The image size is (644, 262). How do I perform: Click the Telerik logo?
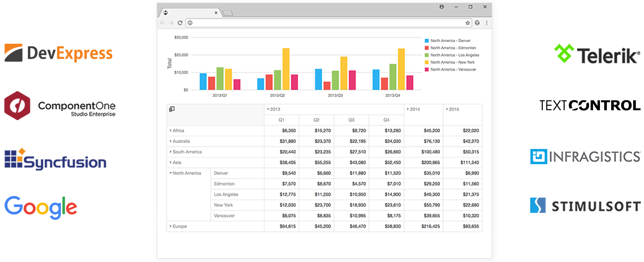[x=597, y=54]
